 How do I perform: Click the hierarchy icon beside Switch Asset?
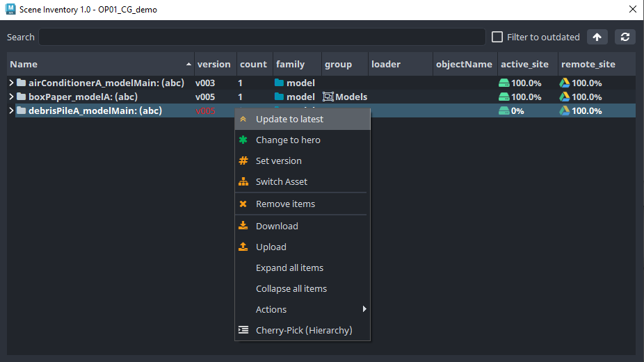click(x=243, y=181)
